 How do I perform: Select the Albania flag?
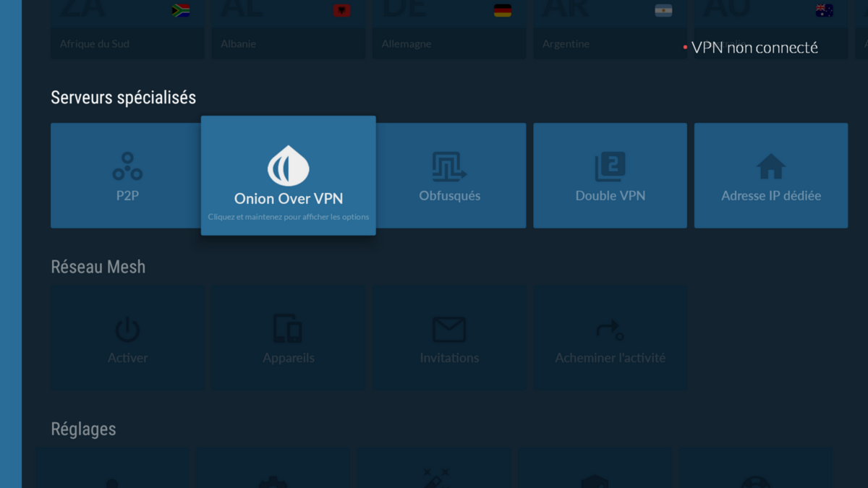pyautogui.click(x=341, y=10)
